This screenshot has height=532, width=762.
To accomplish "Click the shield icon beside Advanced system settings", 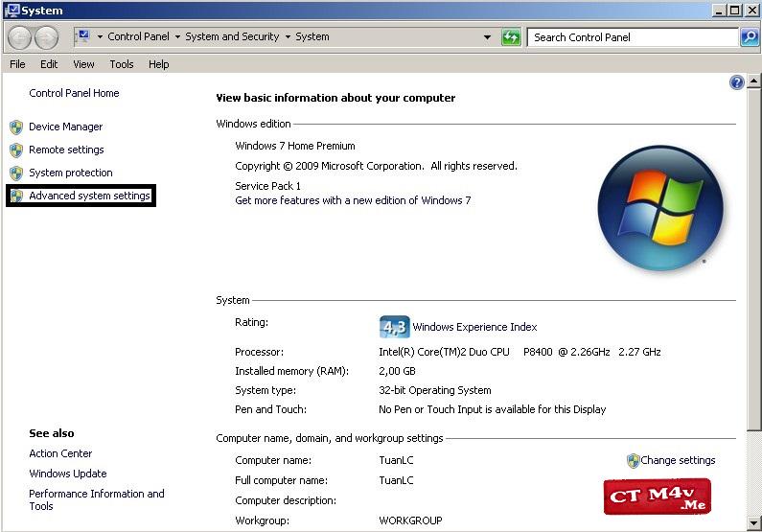I will click(x=15, y=196).
